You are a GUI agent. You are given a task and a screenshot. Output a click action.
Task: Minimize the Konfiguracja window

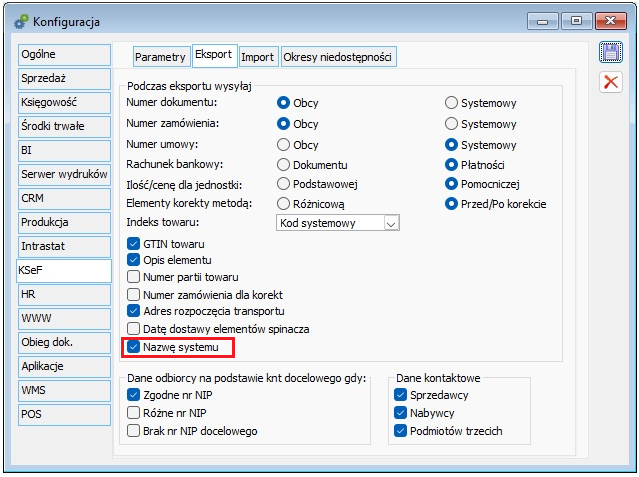pyautogui.click(x=542, y=21)
